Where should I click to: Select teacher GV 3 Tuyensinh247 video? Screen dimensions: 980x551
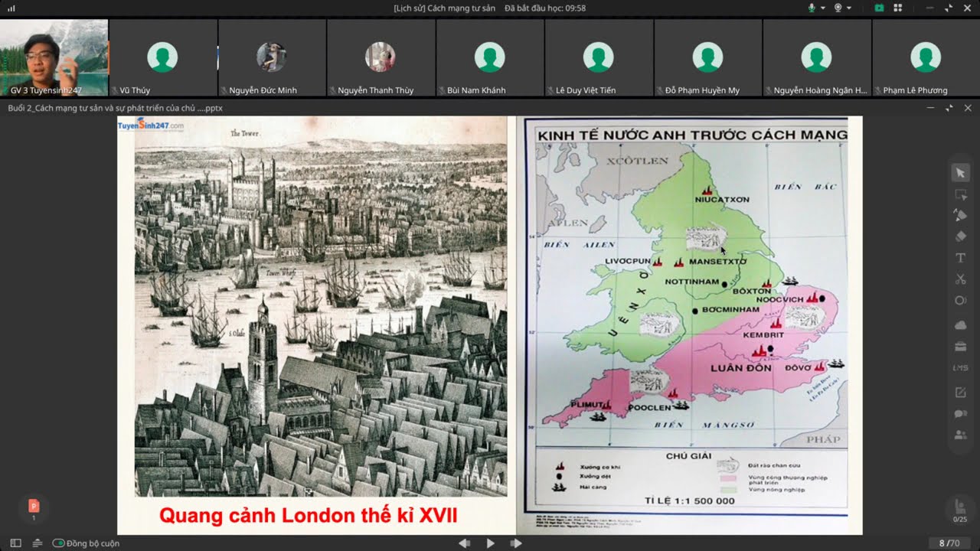click(54, 57)
